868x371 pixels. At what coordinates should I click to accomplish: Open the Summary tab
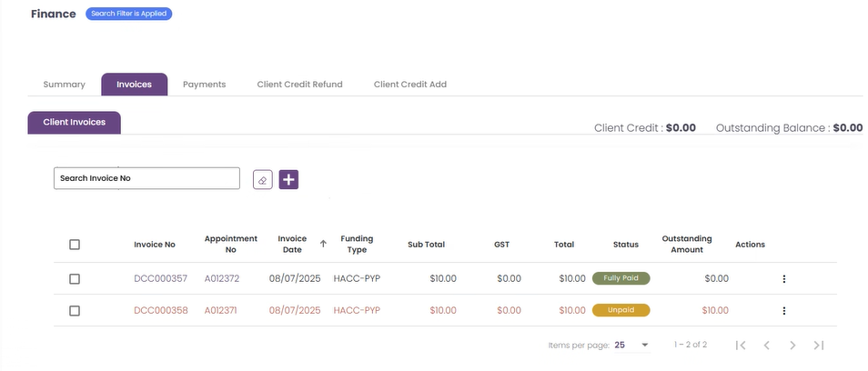click(x=65, y=85)
